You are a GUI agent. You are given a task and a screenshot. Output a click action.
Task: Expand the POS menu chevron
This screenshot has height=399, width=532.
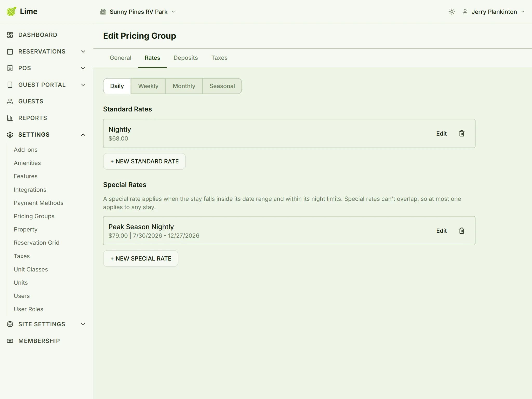point(83,68)
